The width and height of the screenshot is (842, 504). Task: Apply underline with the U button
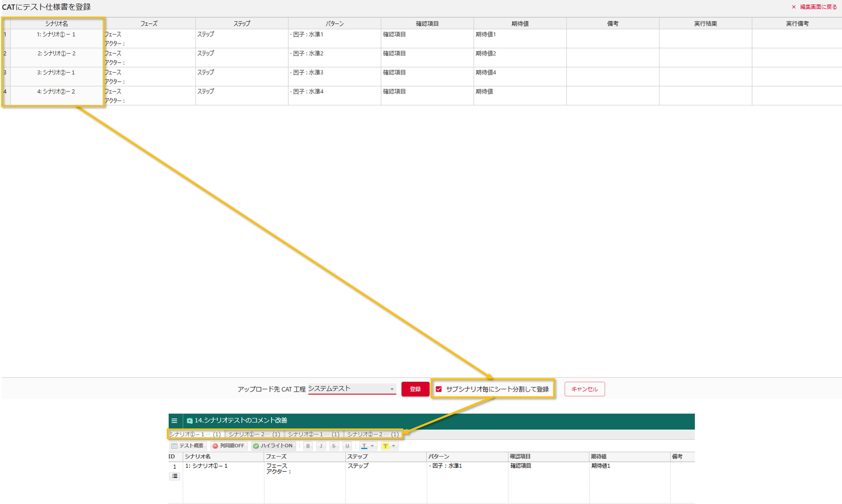pos(347,446)
